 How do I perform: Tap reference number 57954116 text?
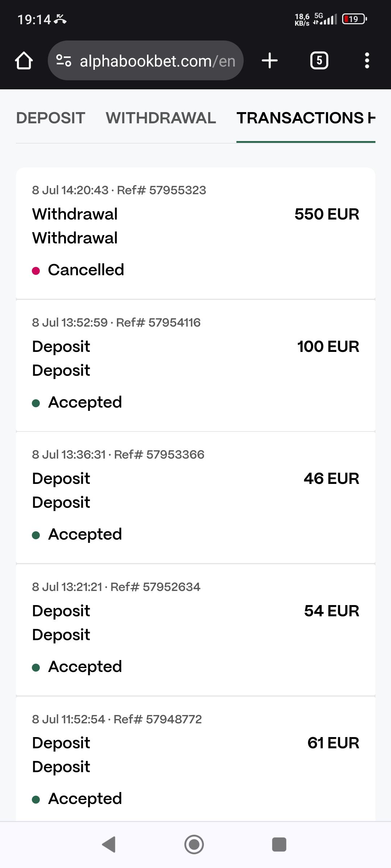coord(175,323)
